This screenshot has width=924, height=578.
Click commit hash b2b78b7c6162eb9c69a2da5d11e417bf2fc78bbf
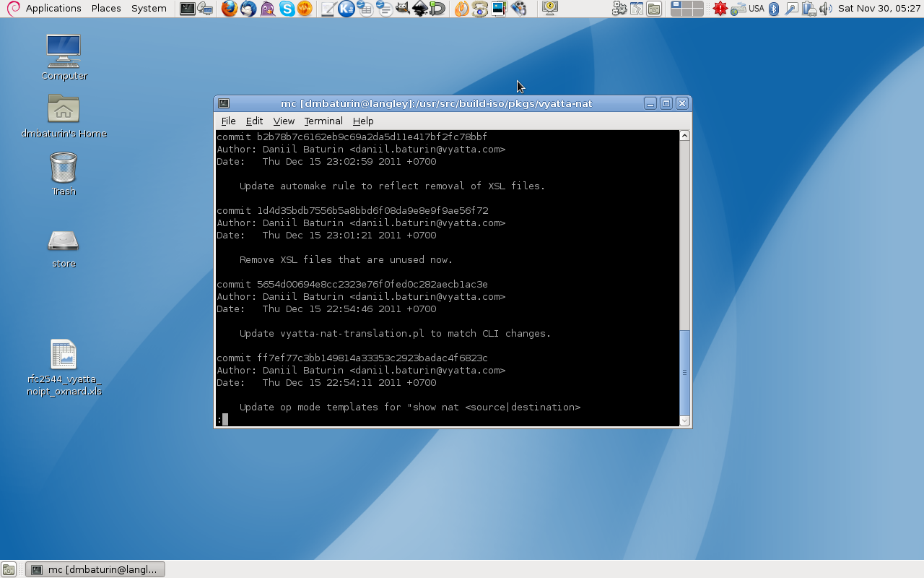click(372, 137)
